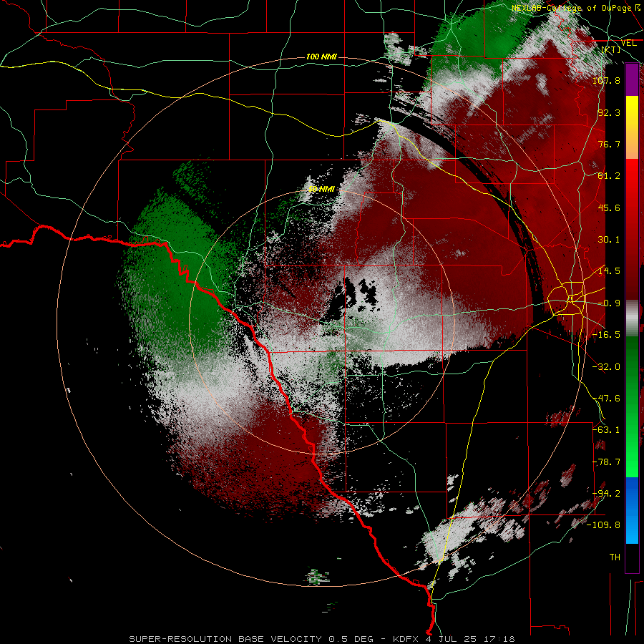Click the 30.1 velocity scale value
The width and height of the screenshot is (644, 644).
point(609,240)
